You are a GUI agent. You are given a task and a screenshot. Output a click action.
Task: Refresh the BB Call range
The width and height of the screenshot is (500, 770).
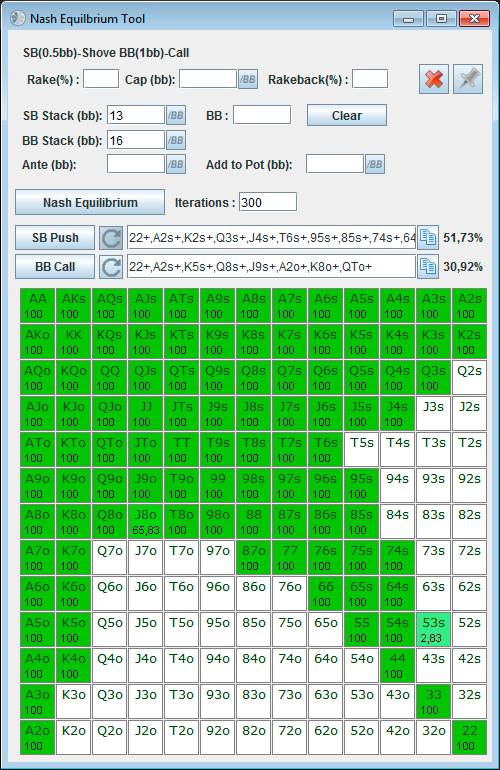click(111, 267)
